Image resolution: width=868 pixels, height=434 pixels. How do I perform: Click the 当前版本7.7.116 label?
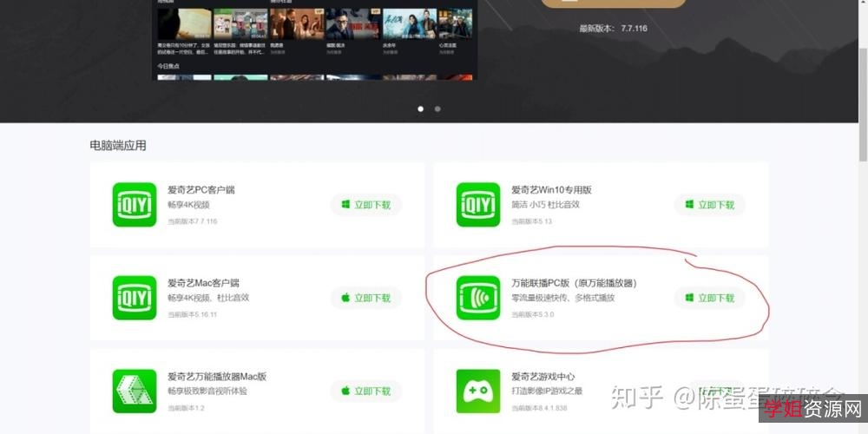tap(193, 221)
